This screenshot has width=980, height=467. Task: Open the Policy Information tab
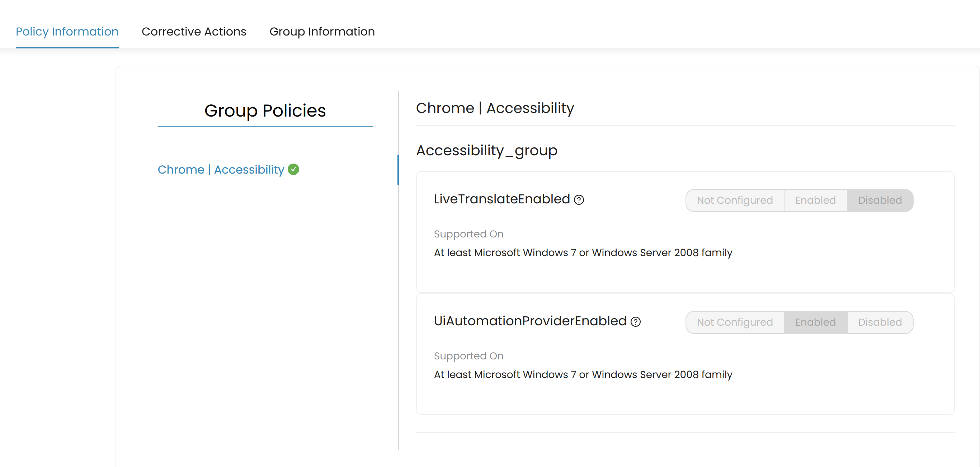click(x=67, y=32)
